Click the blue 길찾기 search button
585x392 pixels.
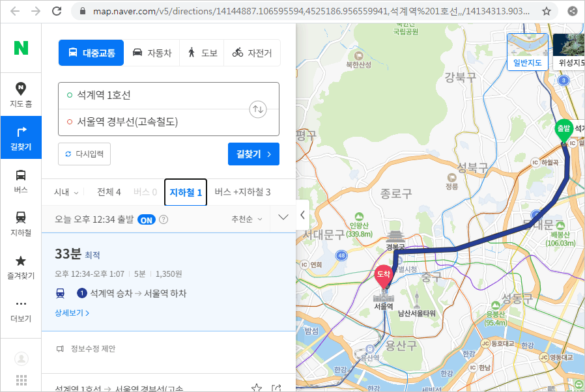click(x=253, y=154)
